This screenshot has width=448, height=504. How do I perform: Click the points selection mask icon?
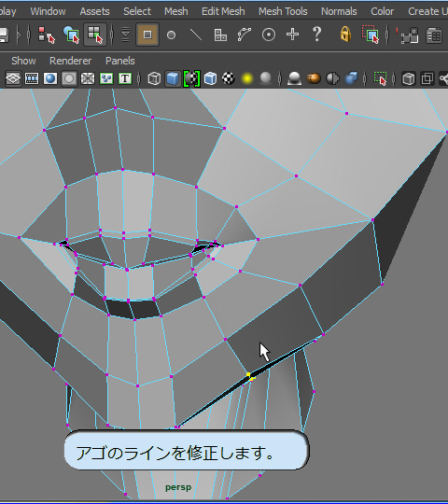pyautogui.click(x=172, y=35)
